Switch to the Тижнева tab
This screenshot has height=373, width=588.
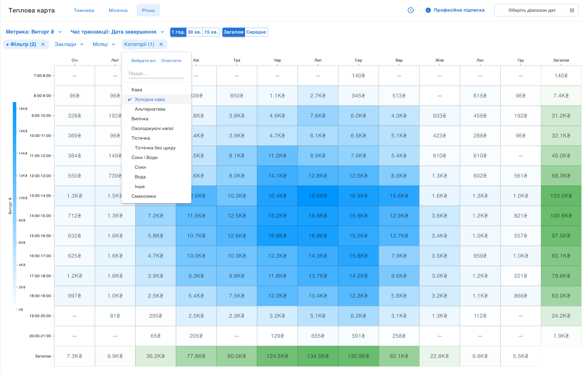[x=84, y=10]
